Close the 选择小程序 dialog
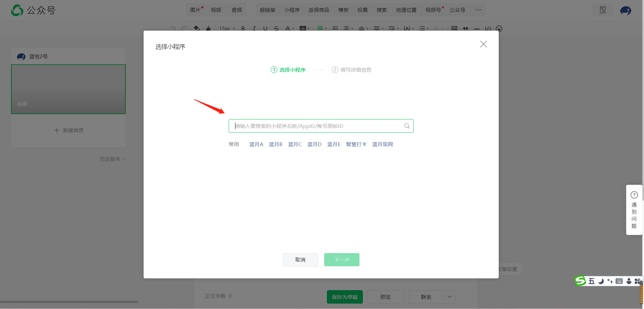The width and height of the screenshot is (644, 309). coord(483,44)
